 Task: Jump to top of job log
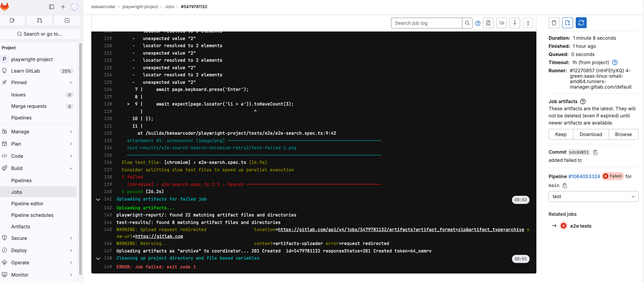(515, 23)
